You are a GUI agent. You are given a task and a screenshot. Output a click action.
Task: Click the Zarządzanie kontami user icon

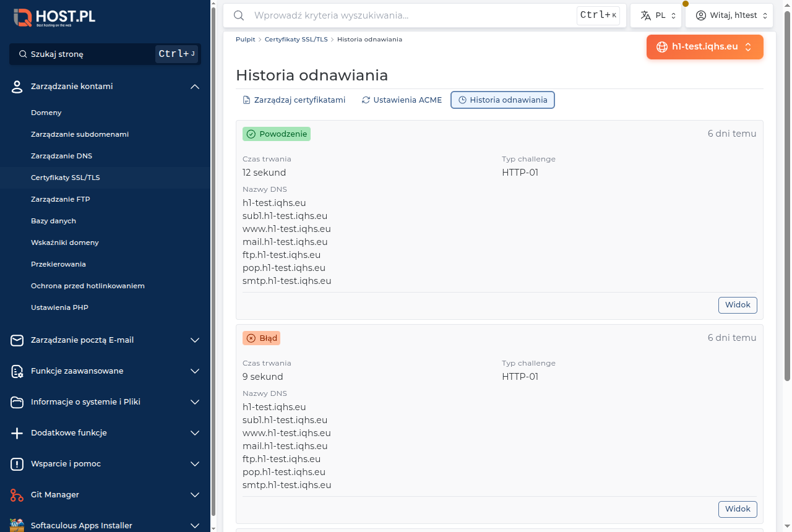click(x=17, y=87)
